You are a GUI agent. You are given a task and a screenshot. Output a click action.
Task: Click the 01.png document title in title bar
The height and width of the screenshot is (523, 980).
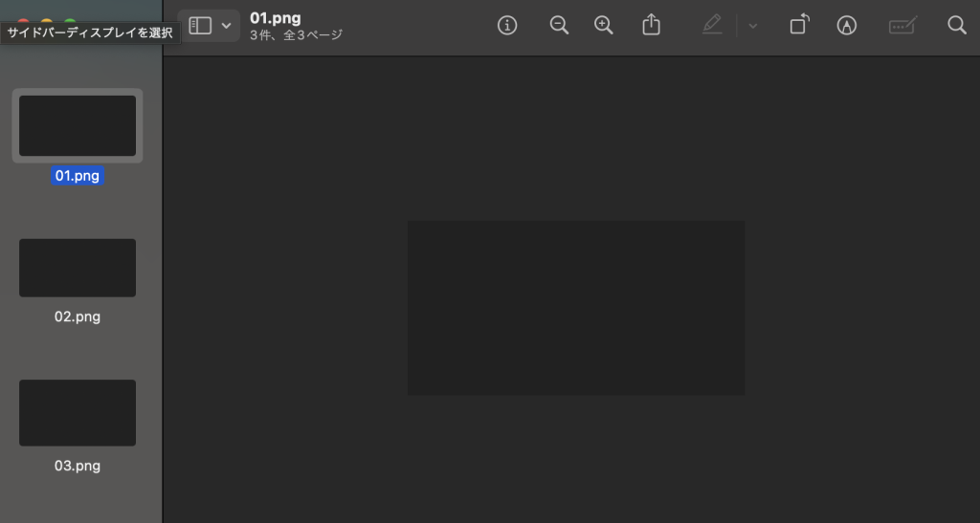tap(276, 18)
